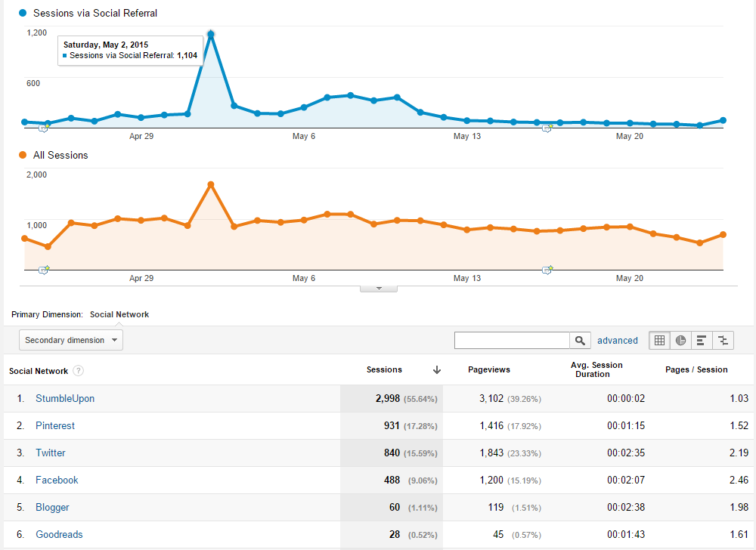The height and width of the screenshot is (550, 756).
Task: Click the table search magnifier button
Action: click(x=580, y=341)
